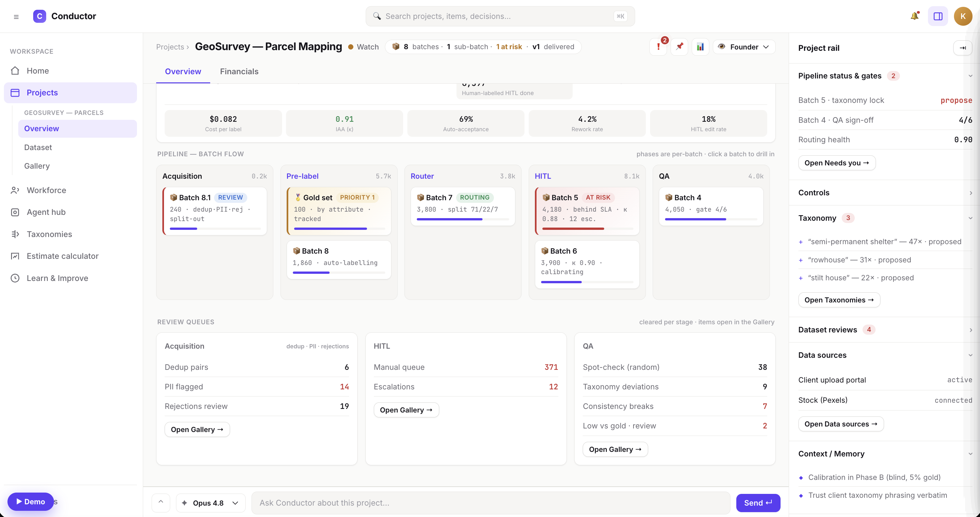980x517 pixels.
Task: Add the "semi-permanent shelter" proposed term
Action: pos(801,242)
